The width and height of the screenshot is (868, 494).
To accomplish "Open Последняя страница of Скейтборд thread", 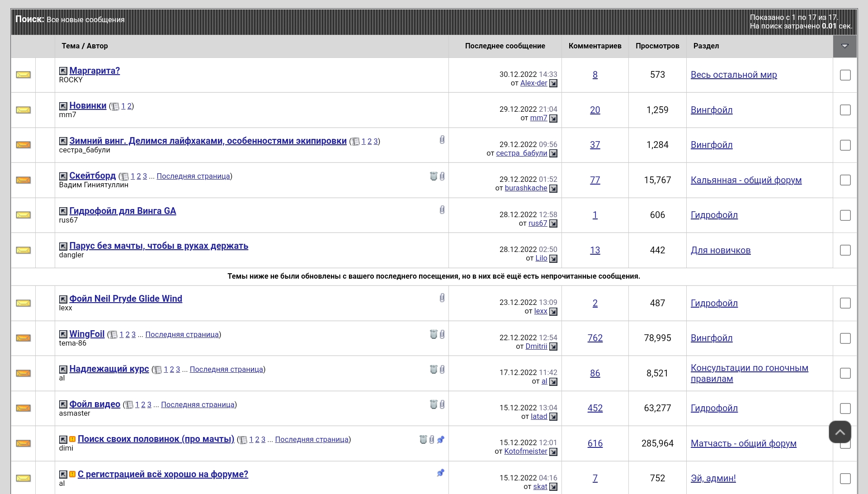I will click(193, 176).
